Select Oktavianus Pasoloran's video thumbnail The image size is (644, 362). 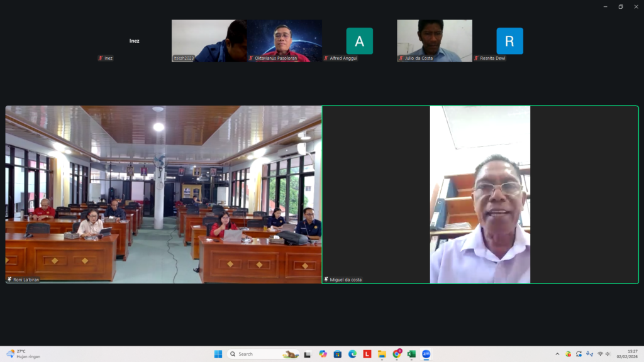tap(284, 41)
